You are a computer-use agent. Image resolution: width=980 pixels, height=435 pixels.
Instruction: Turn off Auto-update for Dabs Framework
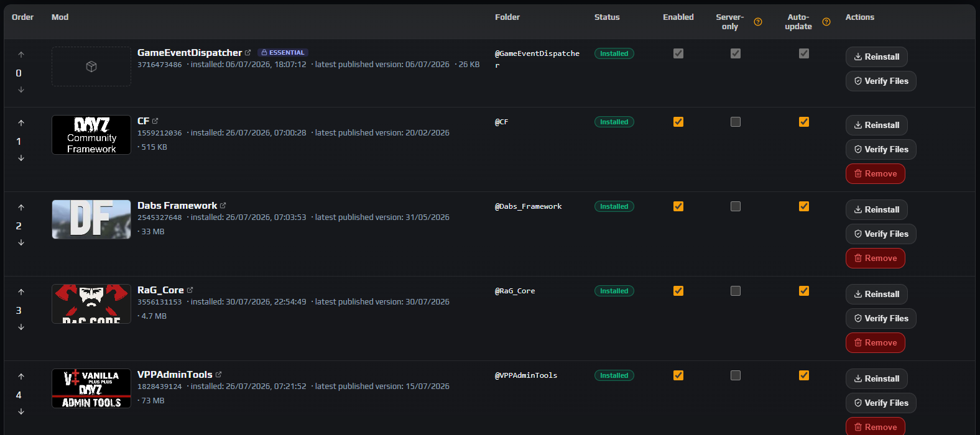pos(804,206)
